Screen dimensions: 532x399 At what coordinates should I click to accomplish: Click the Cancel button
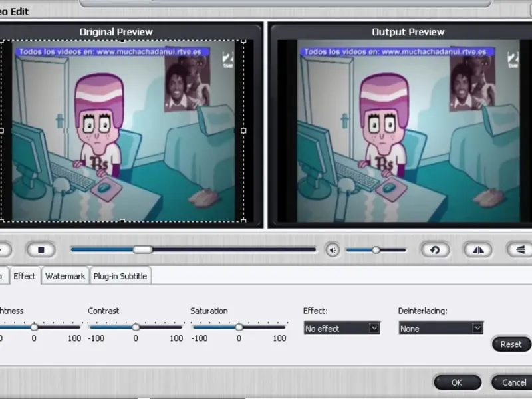click(x=512, y=382)
